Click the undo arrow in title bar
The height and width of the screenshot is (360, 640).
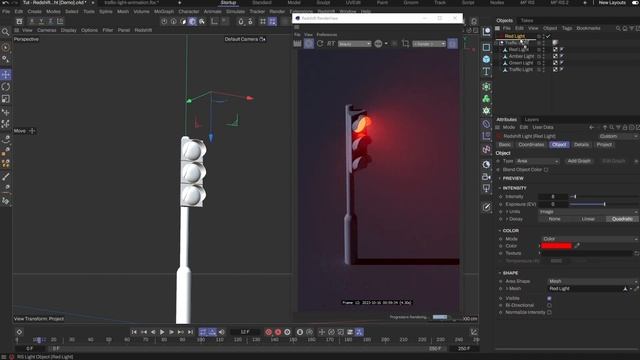pos(5,3)
